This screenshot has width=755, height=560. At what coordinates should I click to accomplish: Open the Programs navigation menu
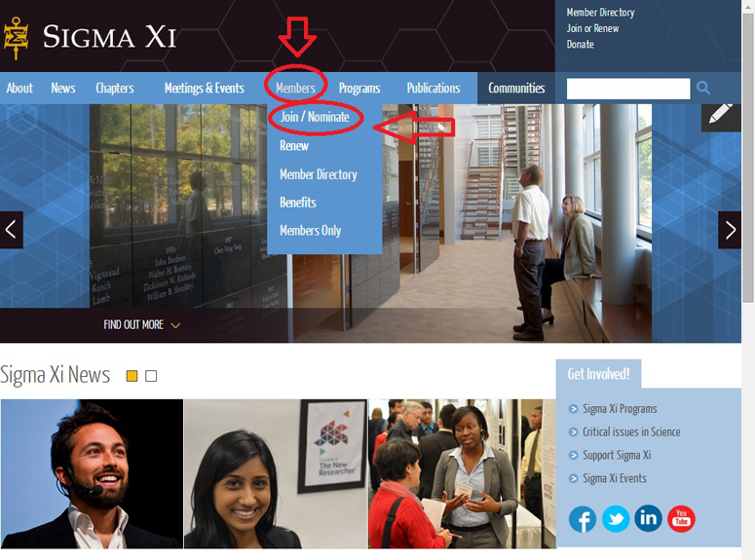pyautogui.click(x=359, y=88)
